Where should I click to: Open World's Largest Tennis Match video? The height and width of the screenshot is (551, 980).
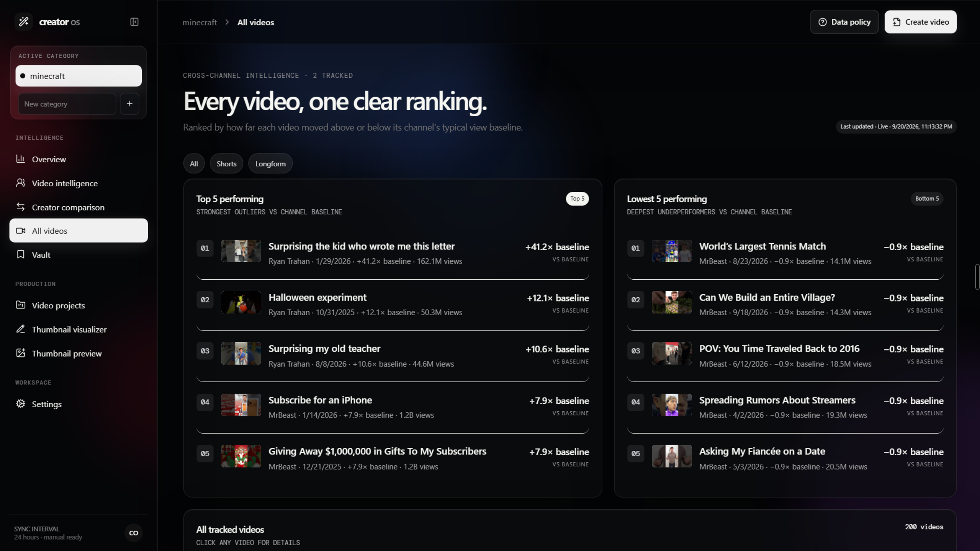pos(785,254)
